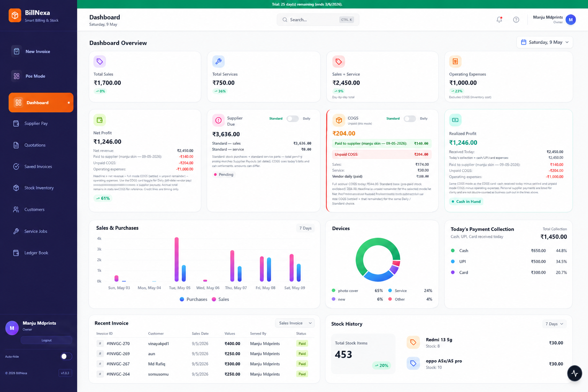The width and height of the screenshot is (588, 392).
Task: Open the Sales Invoice dropdown
Action: coord(295,323)
